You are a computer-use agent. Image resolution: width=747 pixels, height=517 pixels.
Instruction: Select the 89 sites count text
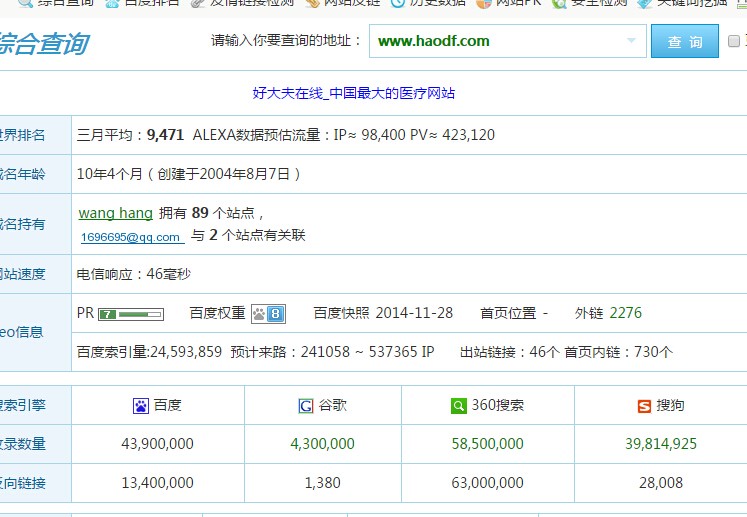[200, 213]
